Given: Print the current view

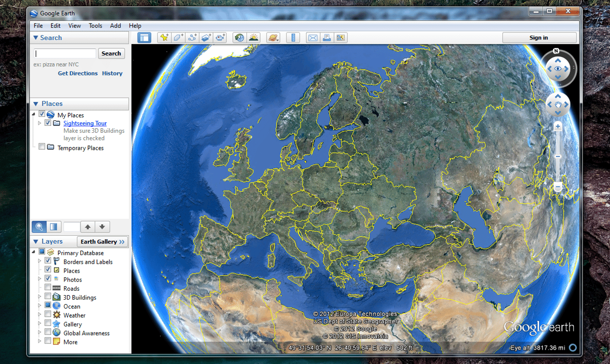Looking at the screenshot, I should click(326, 37).
